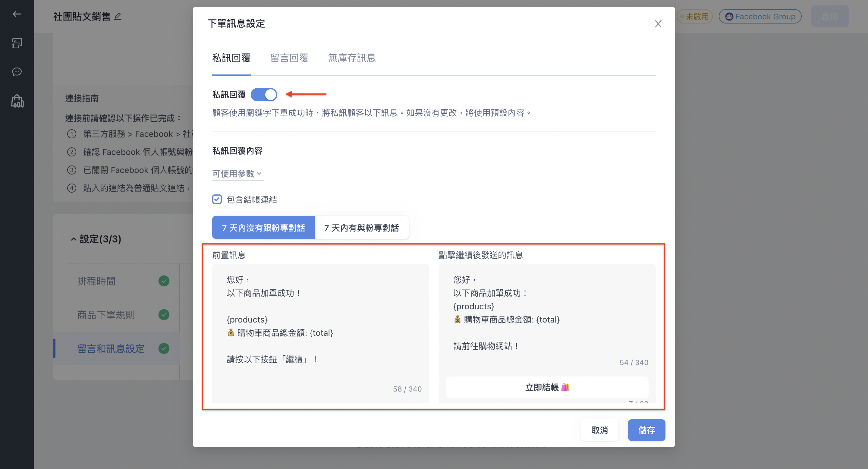Click the back arrow in sidebar
This screenshot has height=469, width=868.
coord(17,14)
